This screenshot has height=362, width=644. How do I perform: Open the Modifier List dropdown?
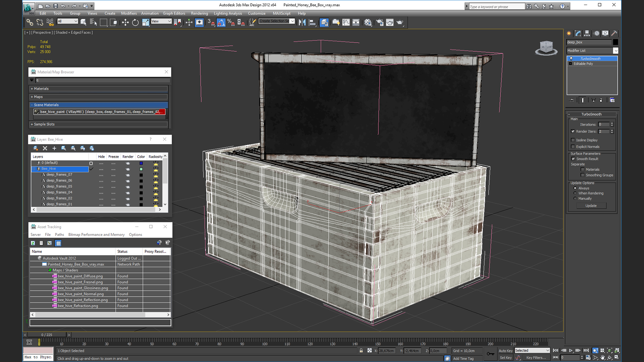point(615,51)
